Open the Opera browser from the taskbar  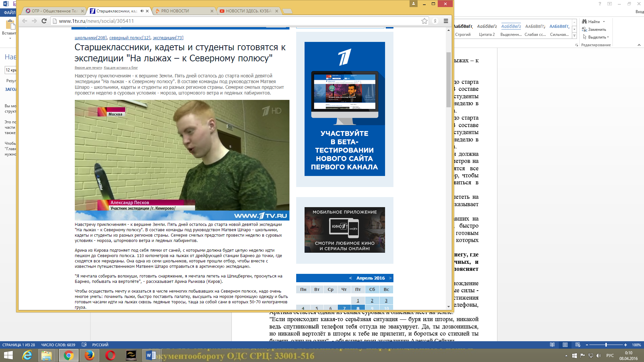[110, 355]
